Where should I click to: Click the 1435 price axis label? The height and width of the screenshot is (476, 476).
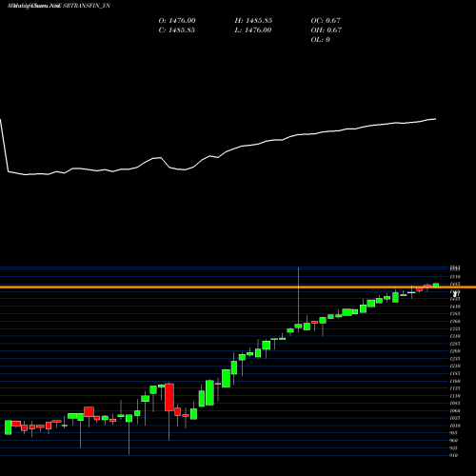pos(455,299)
